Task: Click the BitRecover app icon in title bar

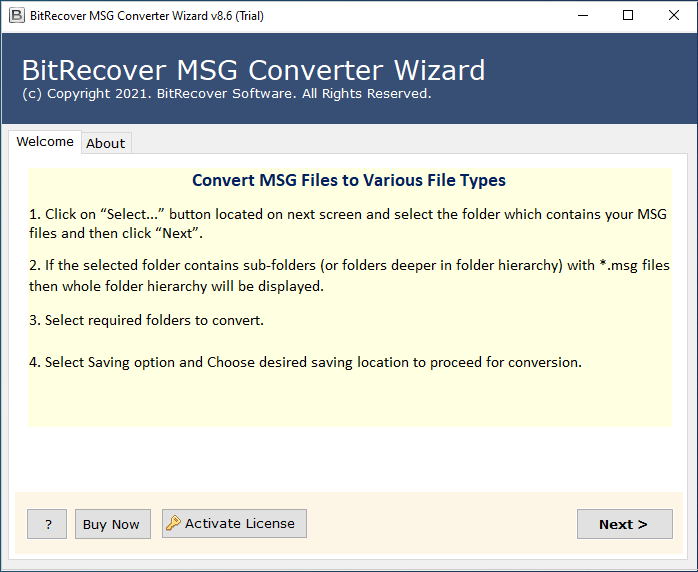Action: point(16,16)
